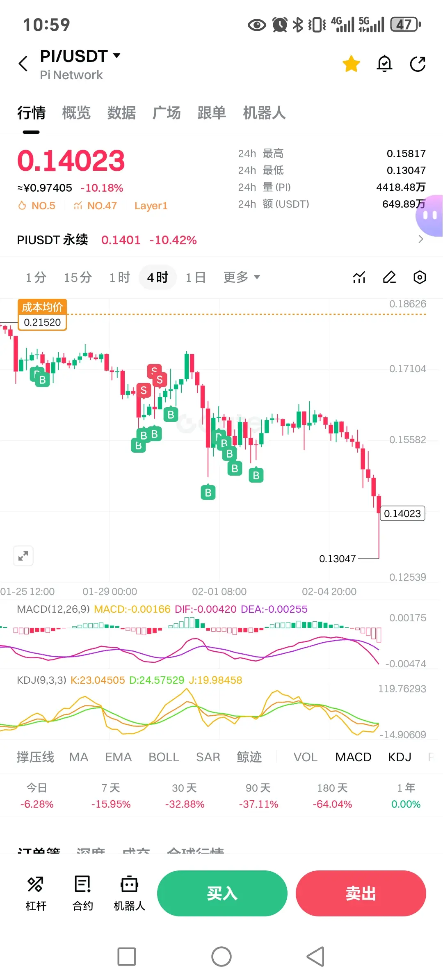Toggle the 撑压线 indicator

(x=35, y=757)
